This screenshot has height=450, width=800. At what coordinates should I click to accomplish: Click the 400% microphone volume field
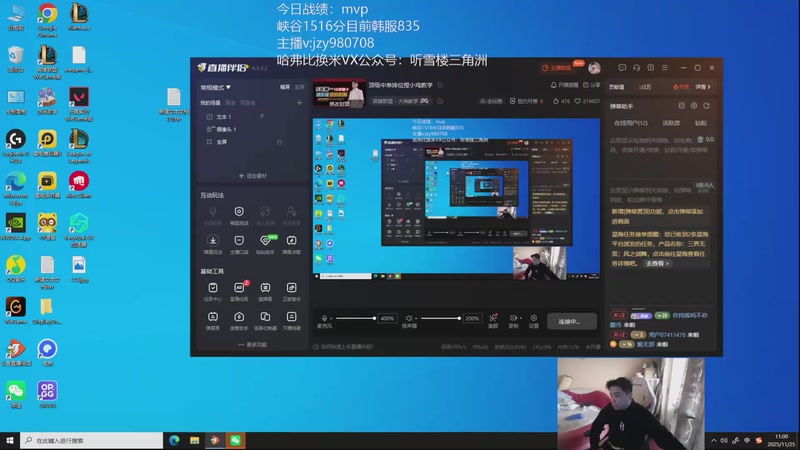387,318
